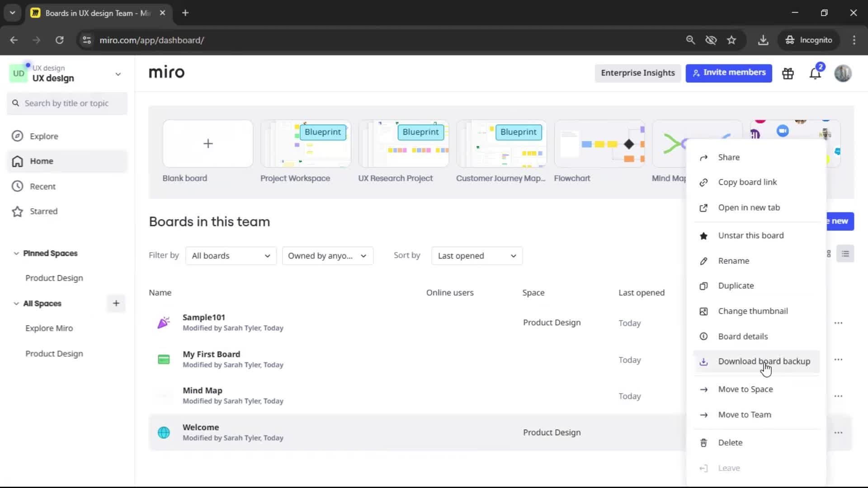Click the Sample101 party popper board icon

tap(164, 323)
